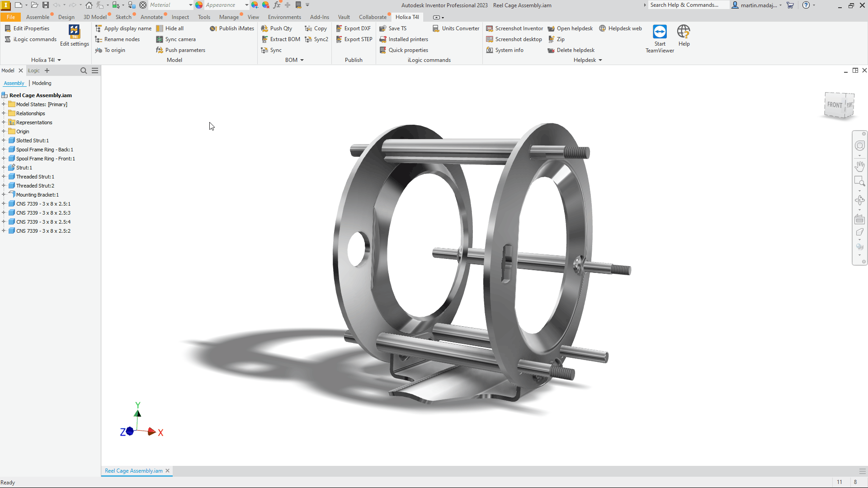This screenshot has width=868, height=488.
Task: Click the Orbit tool in the navigation bar
Action: point(859,200)
